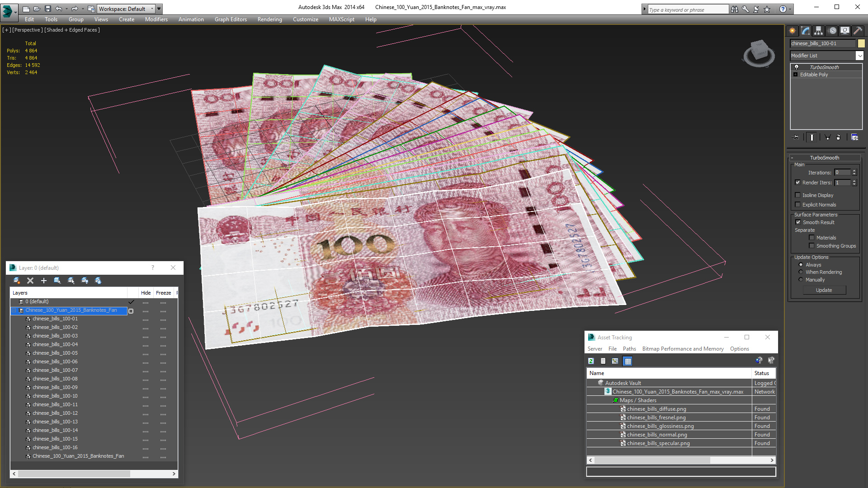Collapse Chinese_100_Yuan_2015_Banknotes_Fan layer tree
This screenshot has width=868, height=488.
point(14,310)
